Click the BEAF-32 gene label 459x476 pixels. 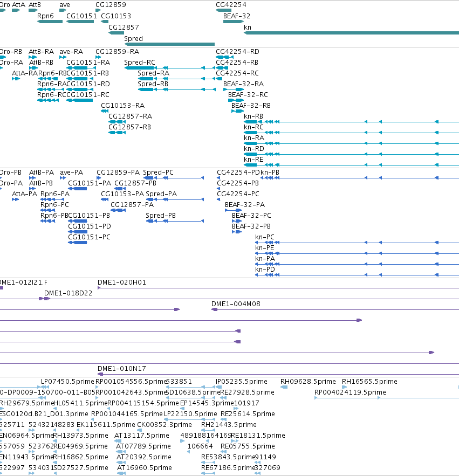[237, 16]
